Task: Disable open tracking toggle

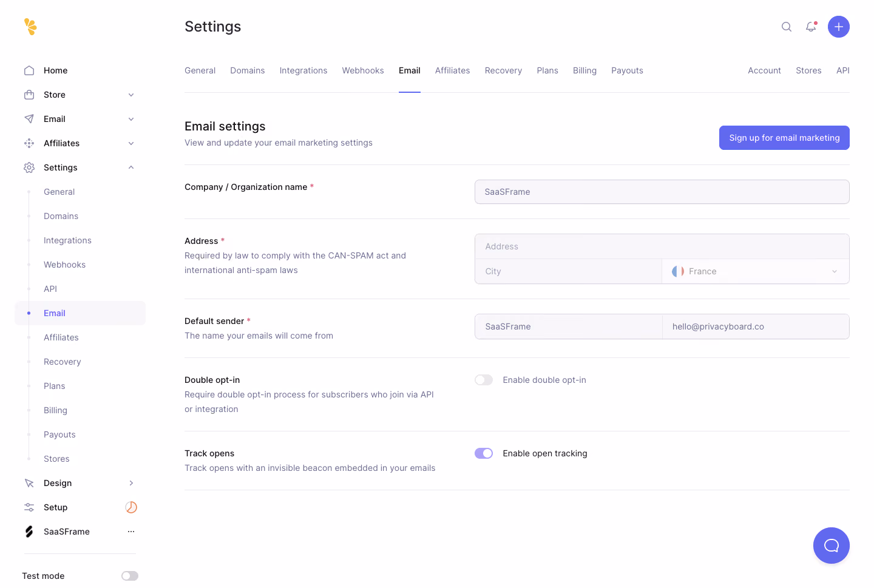Action: tap(484, 453)
